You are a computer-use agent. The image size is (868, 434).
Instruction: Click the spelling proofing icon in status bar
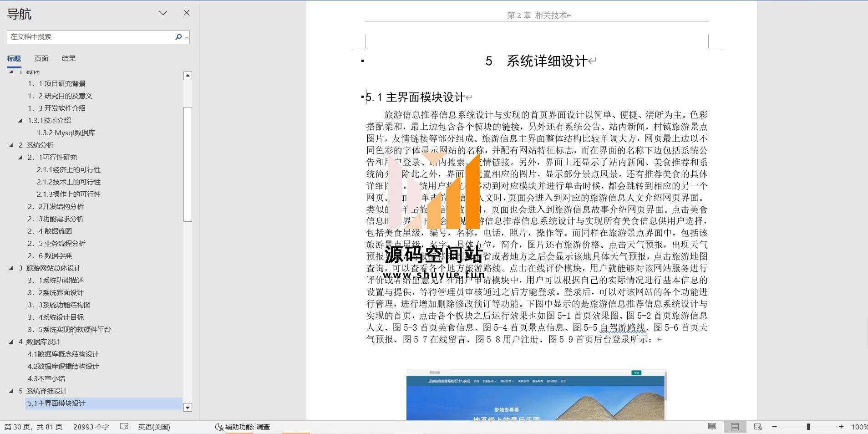click(x=124, y=427)
